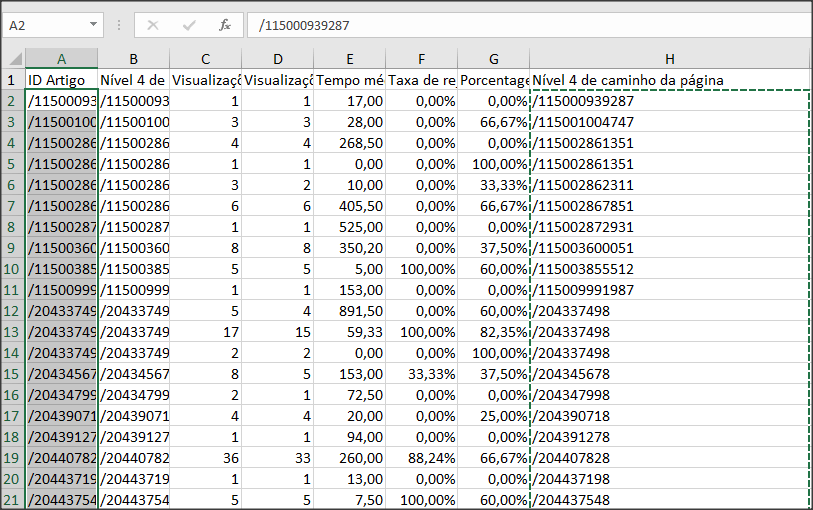Image resolution: width=813 pixels, height=510 pixels.
Task: Click the 'Taxa de re' header cell
Action: point(422,80)
